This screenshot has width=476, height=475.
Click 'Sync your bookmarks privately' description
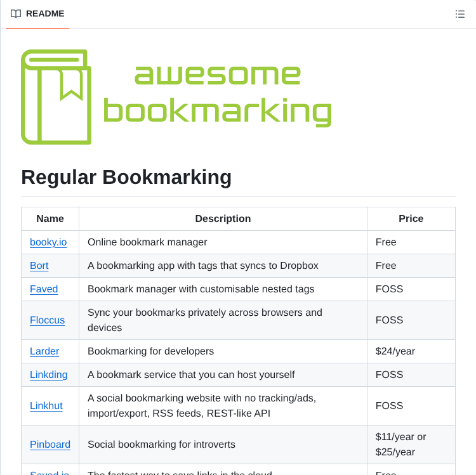pos(205,320)
